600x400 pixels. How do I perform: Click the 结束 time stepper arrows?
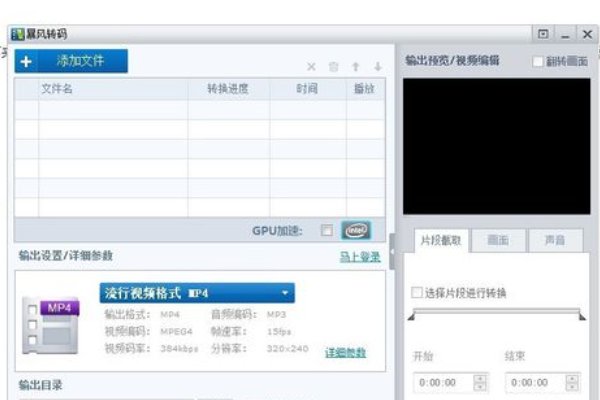(x=572, y=383)
